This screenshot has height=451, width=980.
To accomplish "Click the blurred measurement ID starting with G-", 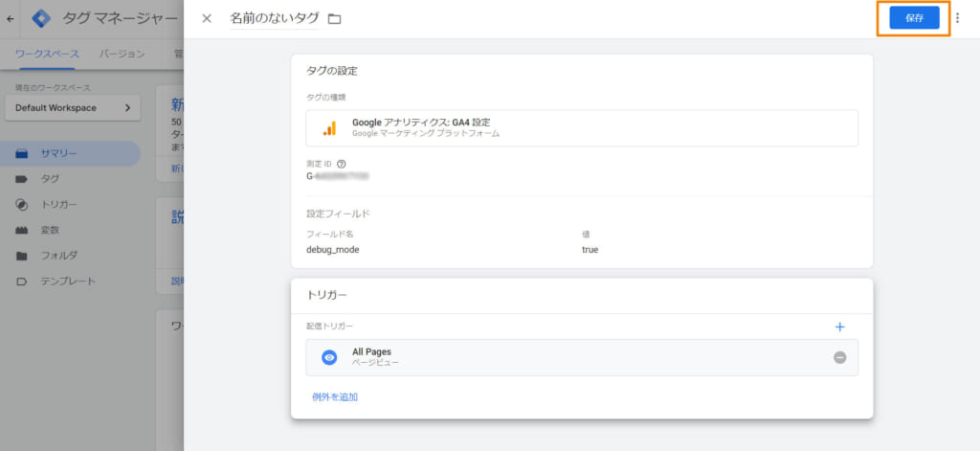I will tap(338, 176).
